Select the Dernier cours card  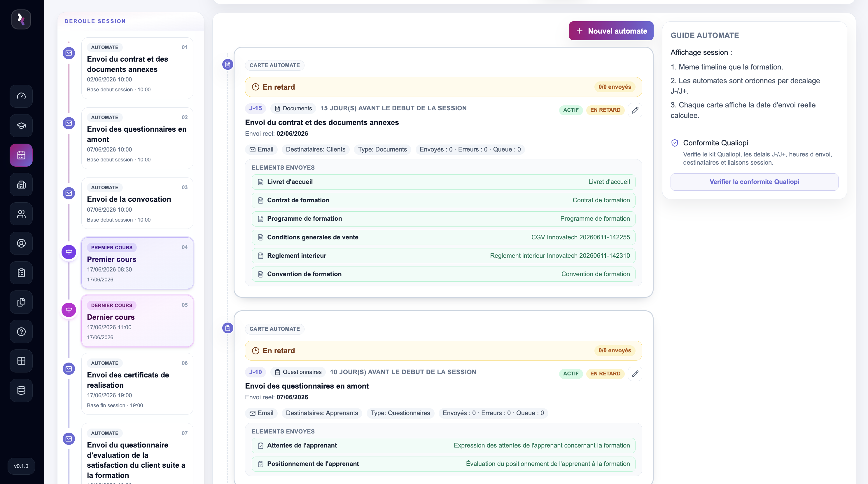[137, 321]
